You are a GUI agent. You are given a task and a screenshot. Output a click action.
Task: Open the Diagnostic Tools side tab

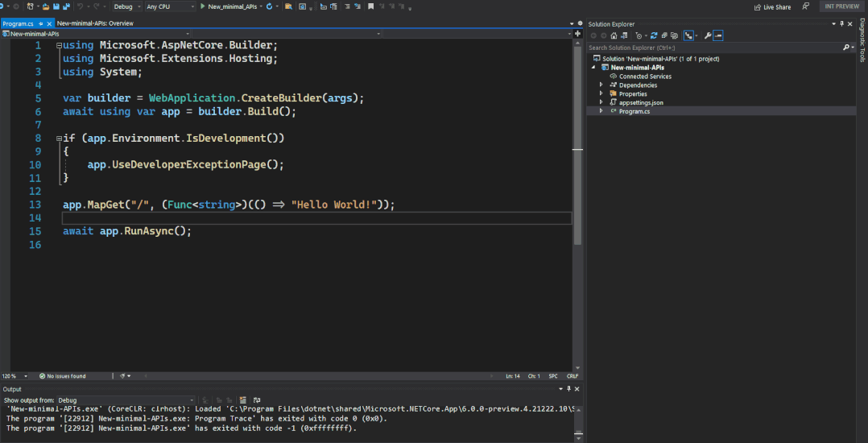[862, 40]
